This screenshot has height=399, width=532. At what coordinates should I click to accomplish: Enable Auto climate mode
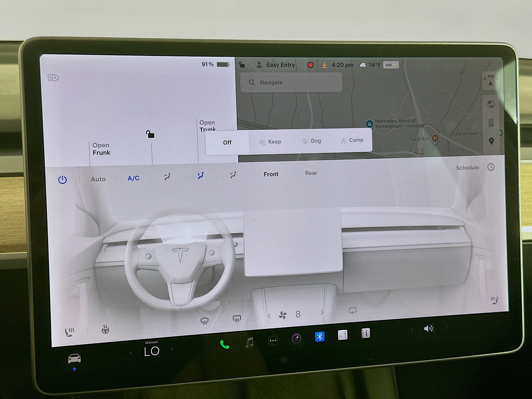98,179
